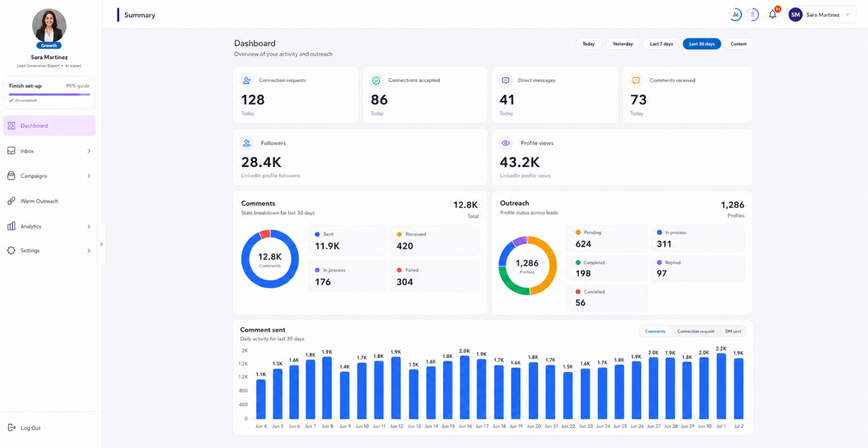Click the Followers people icon
This screenshot has height=448, width=868.
247,143
